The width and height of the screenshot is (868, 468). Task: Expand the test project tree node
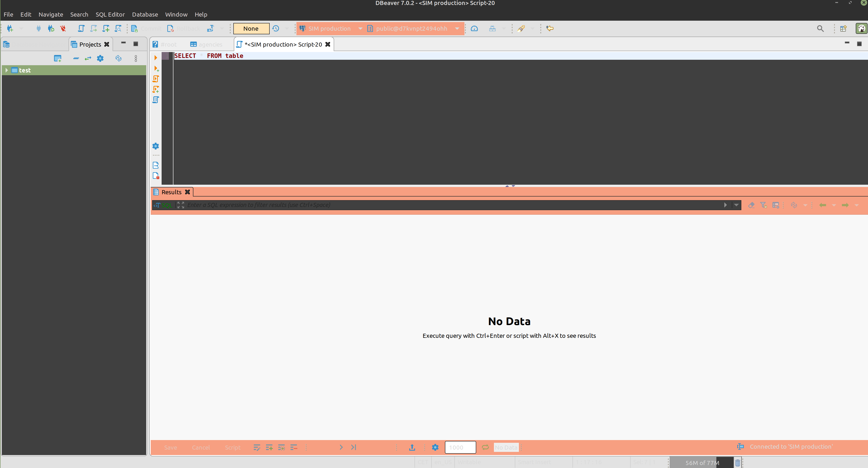[6, 70]
